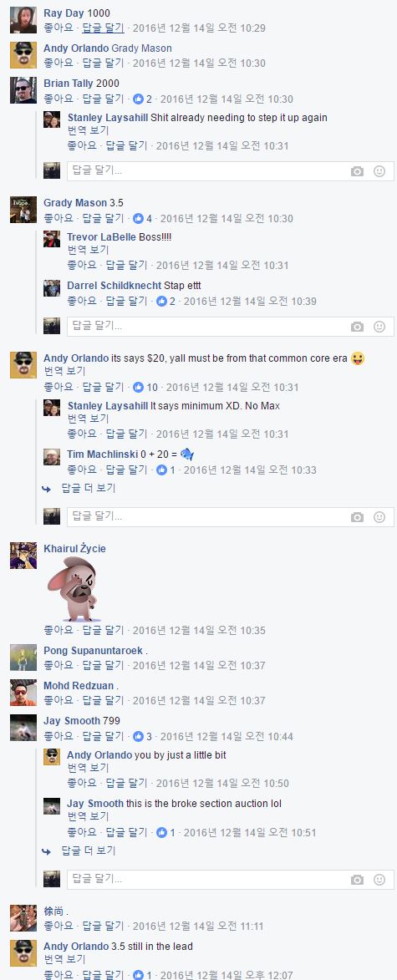
Task: Expand more replies under Jay Smooth broke section reply
Action: (x=88, y=851)
